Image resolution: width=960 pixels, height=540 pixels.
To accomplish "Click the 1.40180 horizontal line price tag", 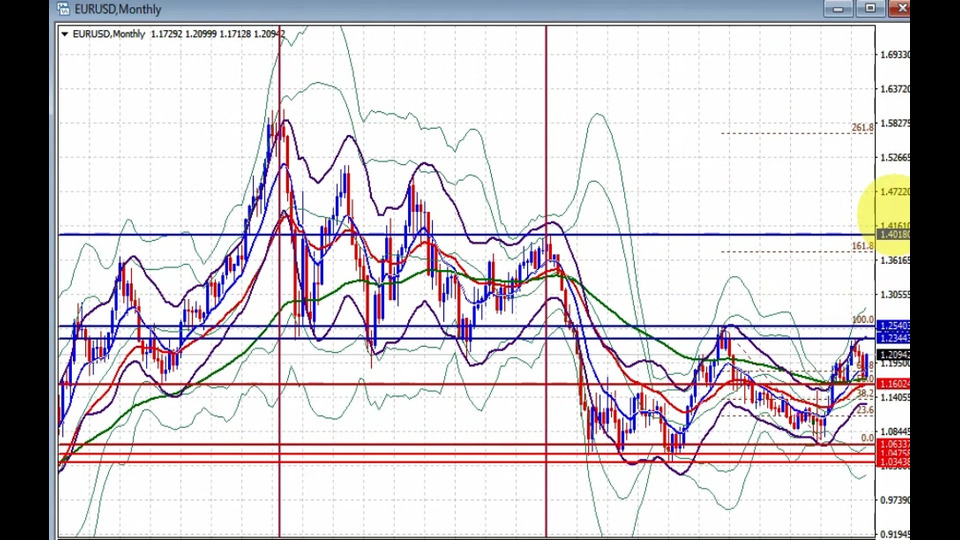I will pos(894,234).
